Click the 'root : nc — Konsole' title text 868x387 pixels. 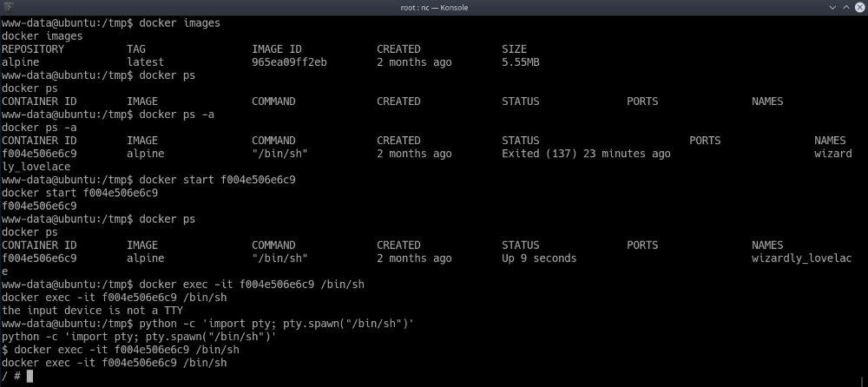(x=434, y=8)
